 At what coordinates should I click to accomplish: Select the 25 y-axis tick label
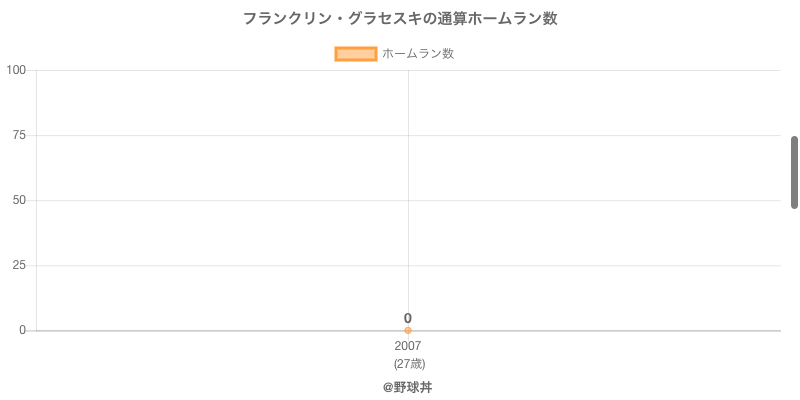[x=19, y=265]
